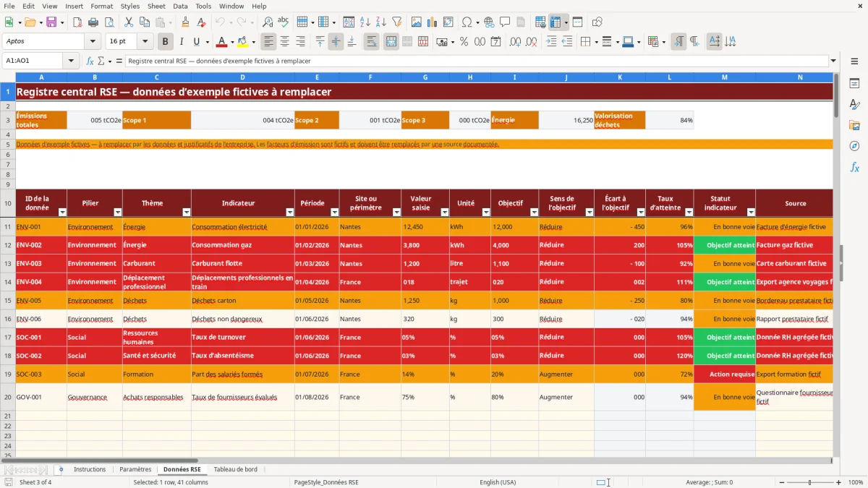Click the Export as PDF icon

pyautogui.click(x=77, y=22)
